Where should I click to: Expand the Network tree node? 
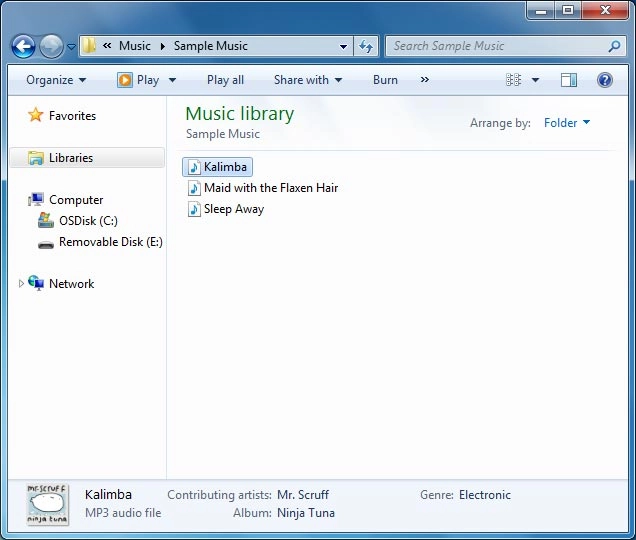pyautogui.click(x=22, y=284)
